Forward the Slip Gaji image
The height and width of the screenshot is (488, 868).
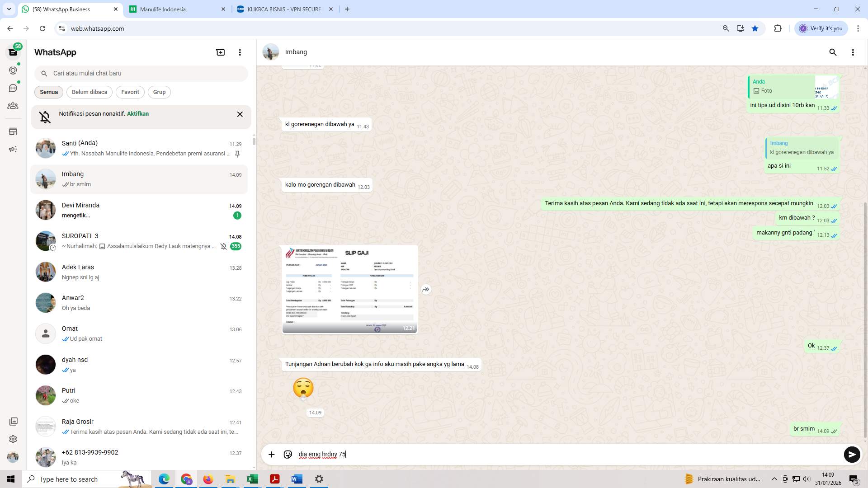[425, 289]
